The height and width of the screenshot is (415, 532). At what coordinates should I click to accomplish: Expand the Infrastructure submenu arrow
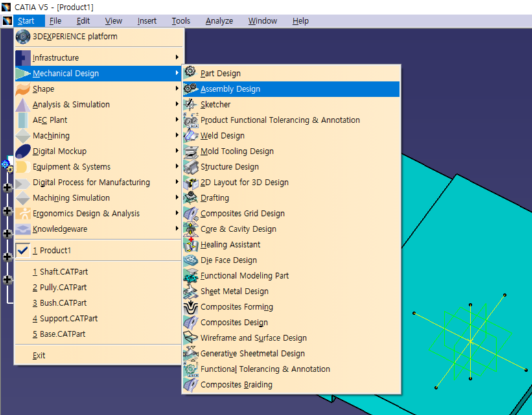click(x=177, y=57)
